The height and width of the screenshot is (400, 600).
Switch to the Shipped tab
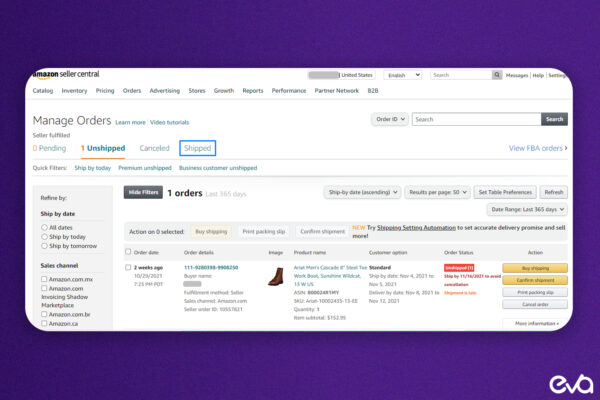[197, 148]
